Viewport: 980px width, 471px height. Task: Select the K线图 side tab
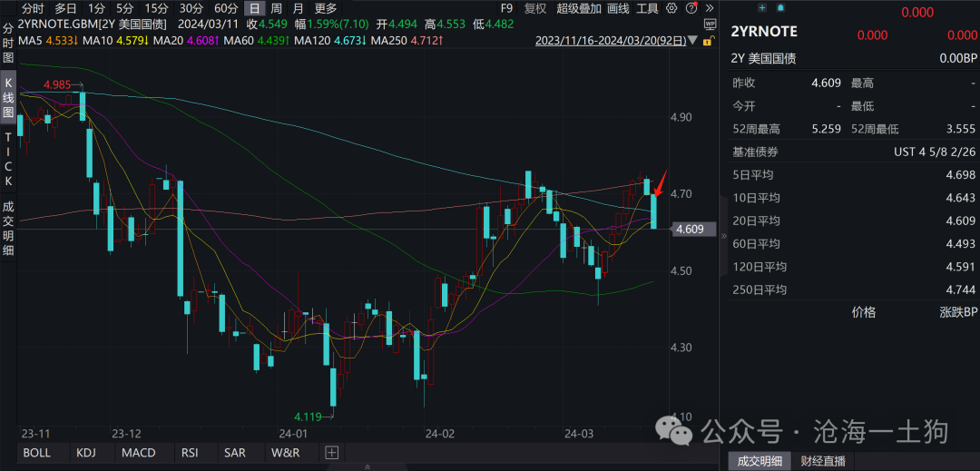pyautogui.click(x=8, y=97)
